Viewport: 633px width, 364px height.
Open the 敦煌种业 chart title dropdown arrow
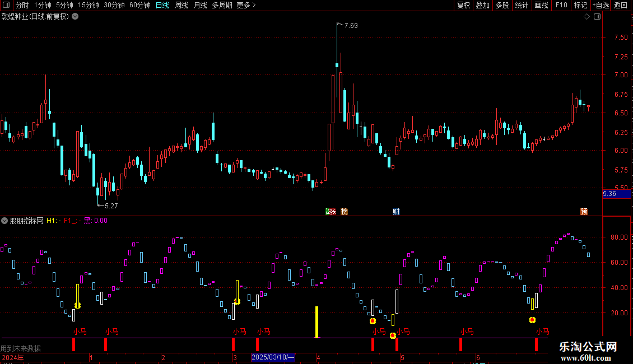pos(75,17)
